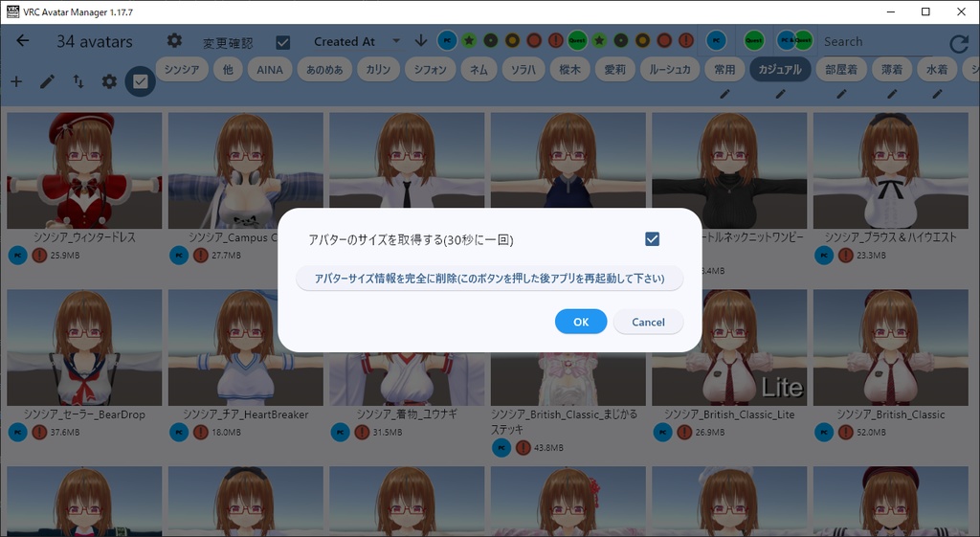Select the 部屋着 tag chip

coord(841,69)
